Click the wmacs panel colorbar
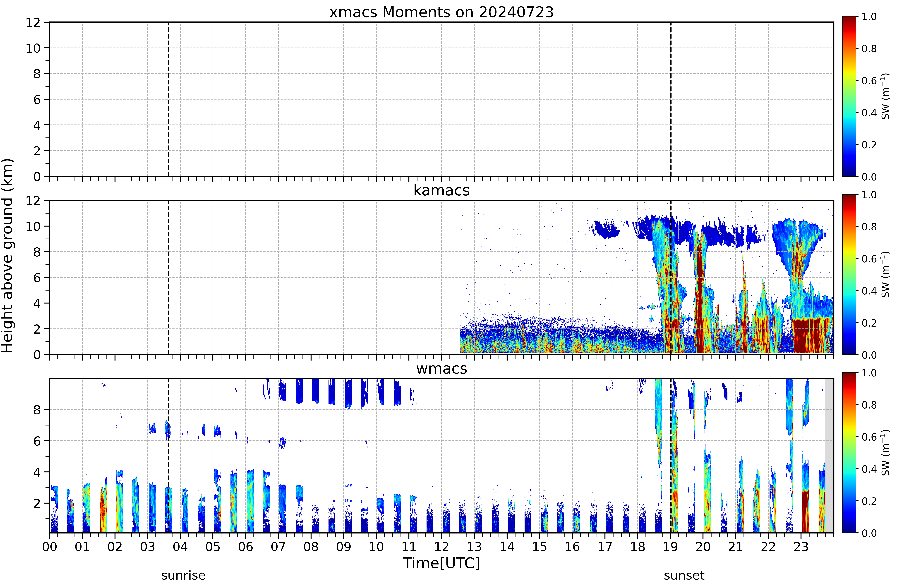This screenshot has height=588, width=897. [849, 453]
